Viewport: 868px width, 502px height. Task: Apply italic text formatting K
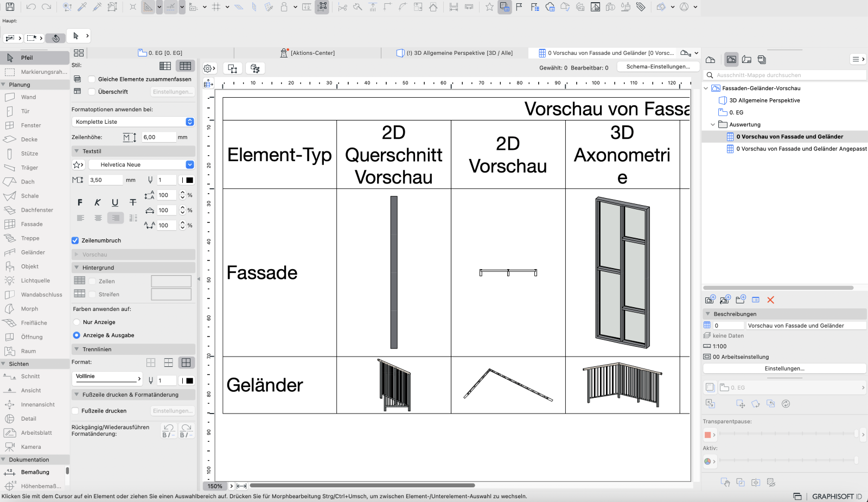click(98, 202)
